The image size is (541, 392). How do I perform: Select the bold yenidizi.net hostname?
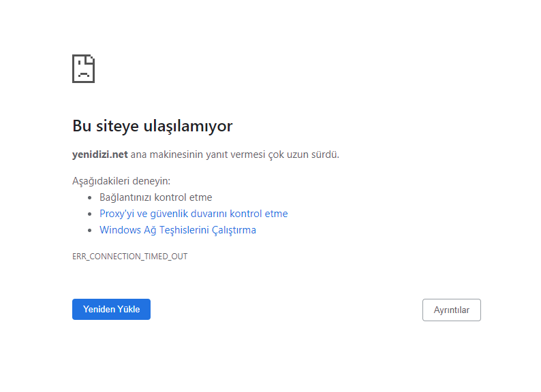point(100,154)
